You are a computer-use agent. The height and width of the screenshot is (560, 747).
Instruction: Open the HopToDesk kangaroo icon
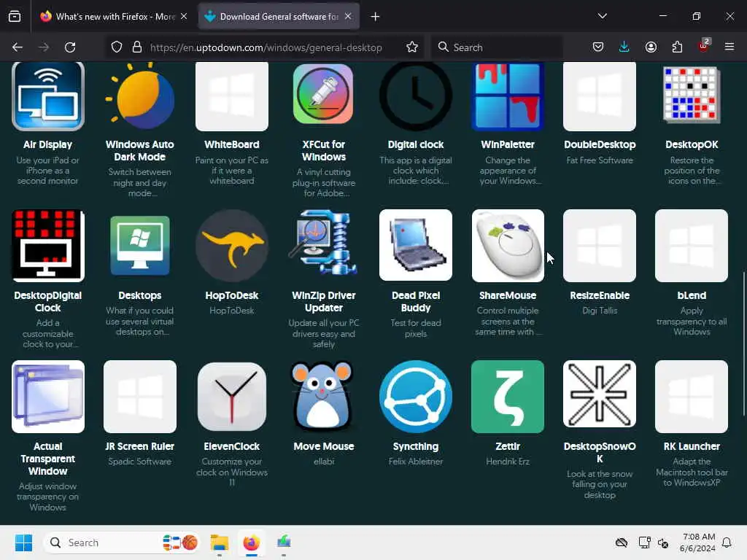[x=232, y=246]
